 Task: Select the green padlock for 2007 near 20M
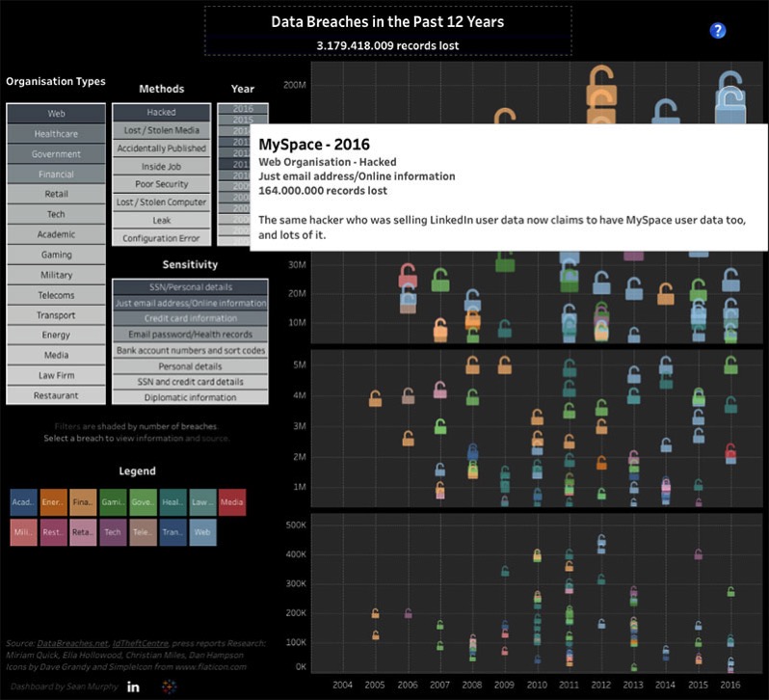(x=440, y=280)
